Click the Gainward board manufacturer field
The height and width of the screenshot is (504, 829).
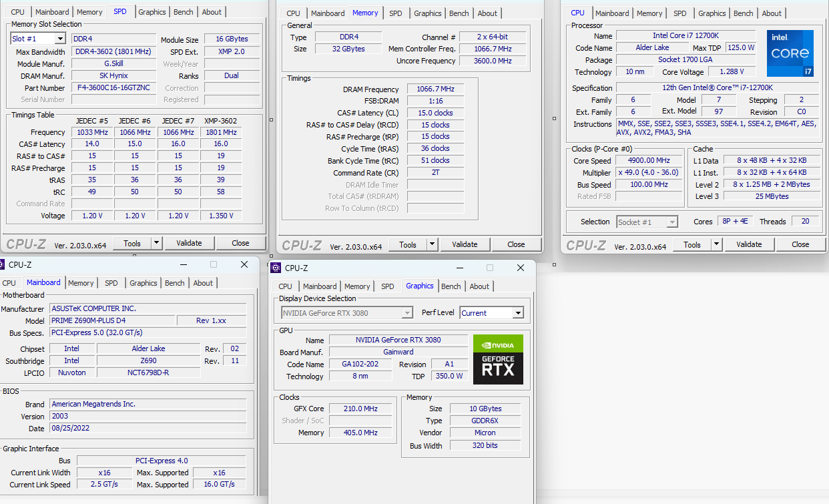tap(398, 352)
